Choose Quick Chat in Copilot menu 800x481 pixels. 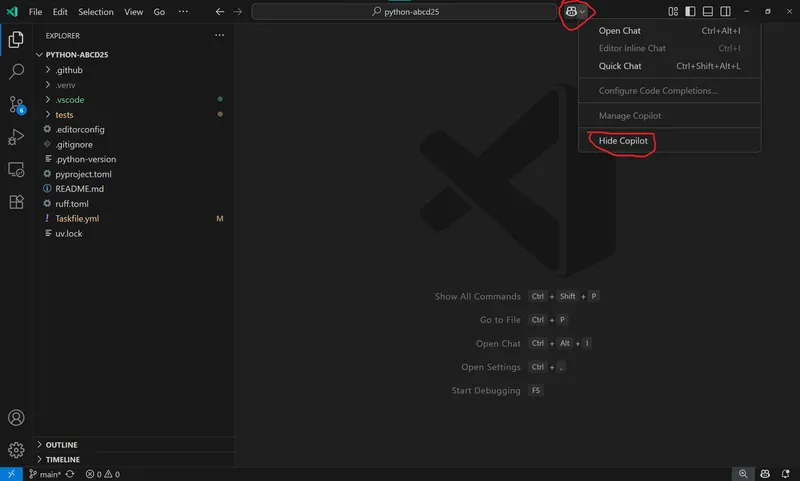(620, 66)
